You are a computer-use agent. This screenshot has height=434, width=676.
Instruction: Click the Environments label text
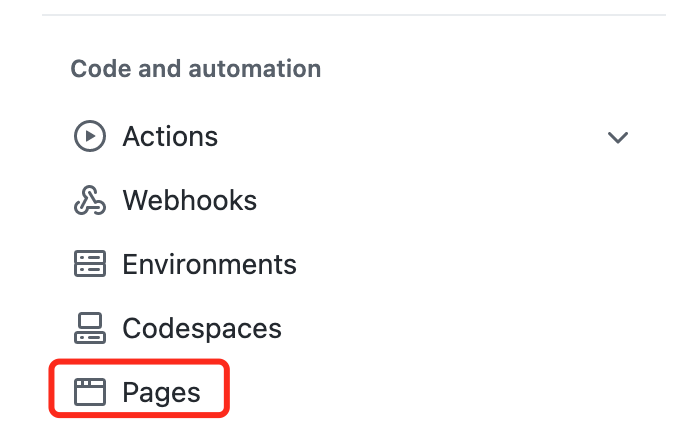210,264
